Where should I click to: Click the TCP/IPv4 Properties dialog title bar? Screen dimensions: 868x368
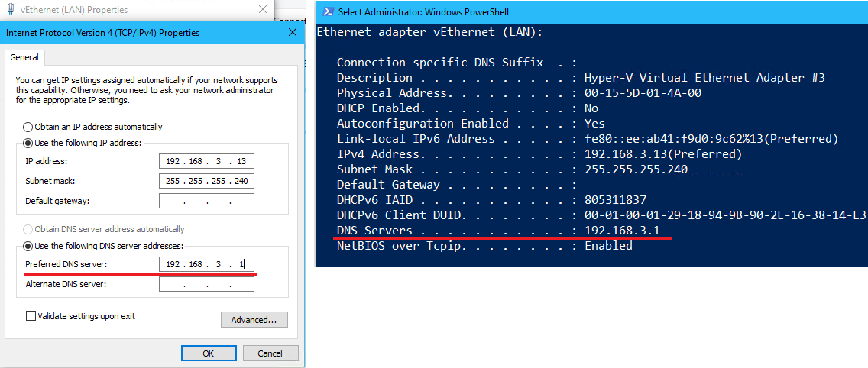pyautogui.click(x=152, y=33)
